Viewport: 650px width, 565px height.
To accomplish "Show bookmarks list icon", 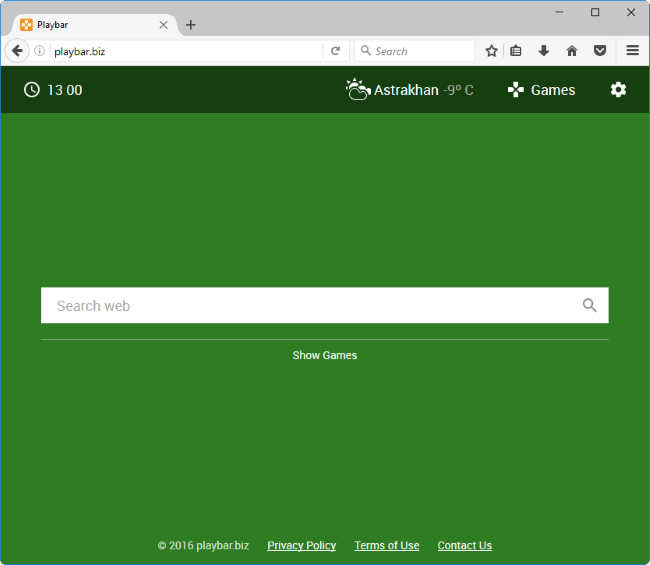I will [516, 51].
